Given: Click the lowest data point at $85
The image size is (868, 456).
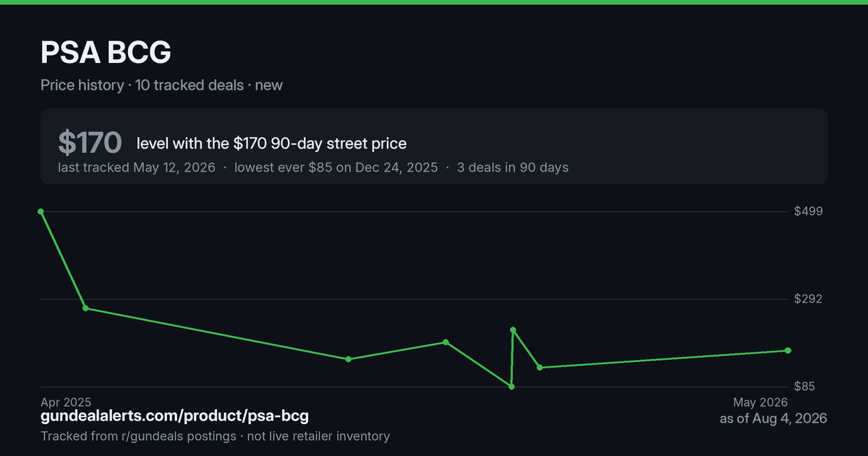Looking at the screenshot, I should [x=511, y=387].
